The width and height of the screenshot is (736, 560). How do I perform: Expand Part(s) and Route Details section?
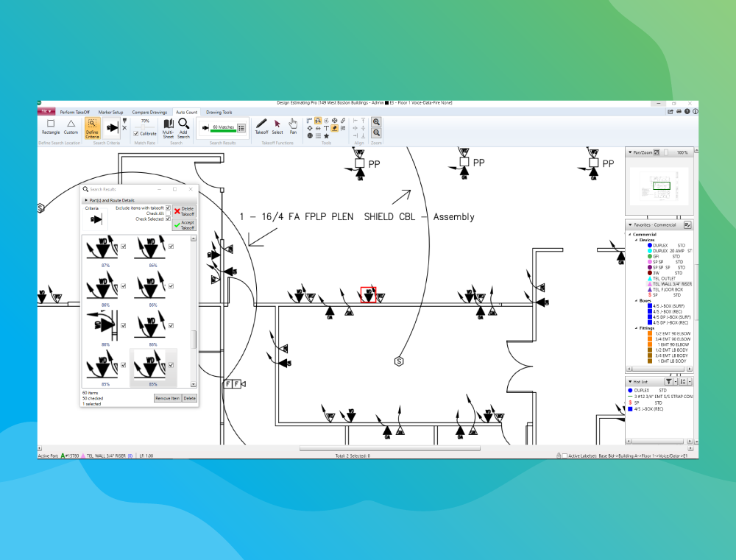[x=86, y=200]
